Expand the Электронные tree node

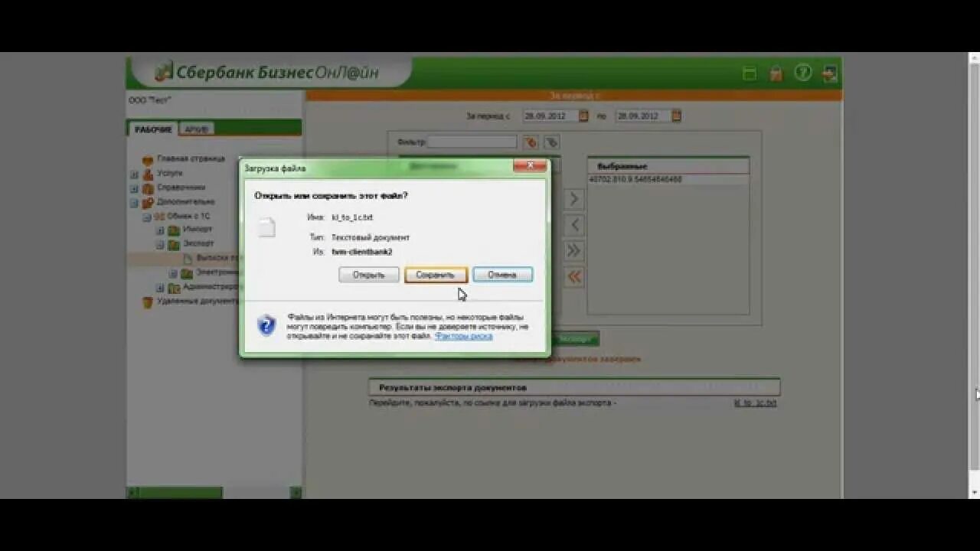[x=173, y=273]
